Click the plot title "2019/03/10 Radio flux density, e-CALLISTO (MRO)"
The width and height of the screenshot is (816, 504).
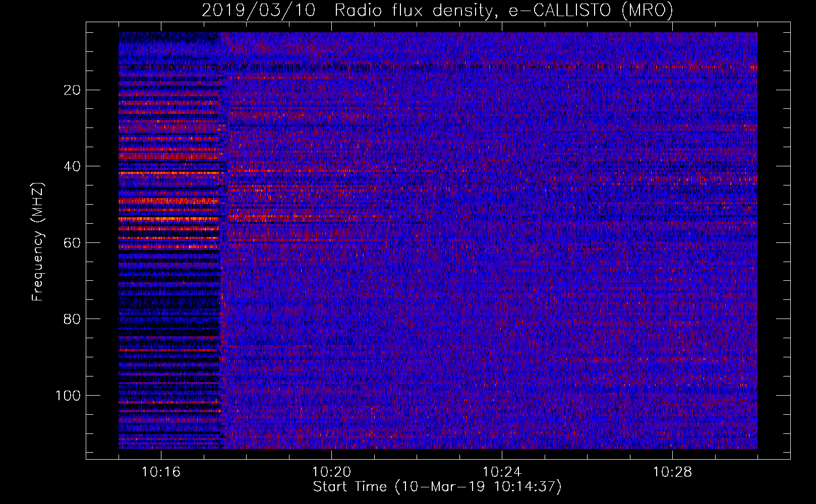pos(437,10)
